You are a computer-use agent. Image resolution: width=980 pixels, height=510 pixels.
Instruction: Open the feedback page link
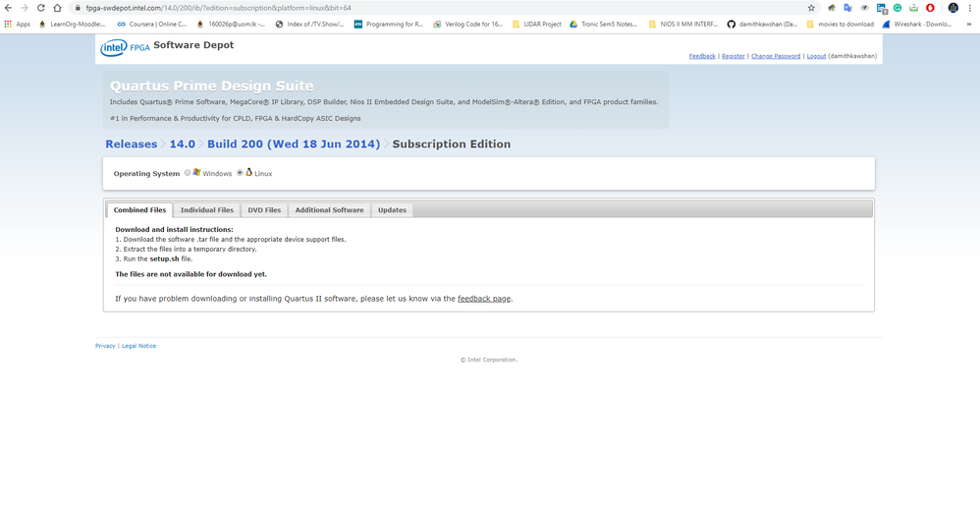484,299
